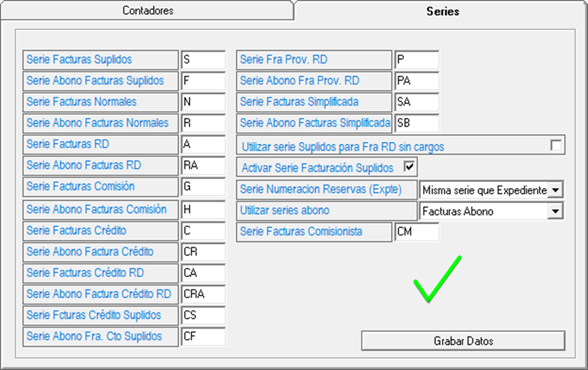Click Serie Abono Factura Crédito RD field
Viewport: 588px width, 370px height.
202,294
